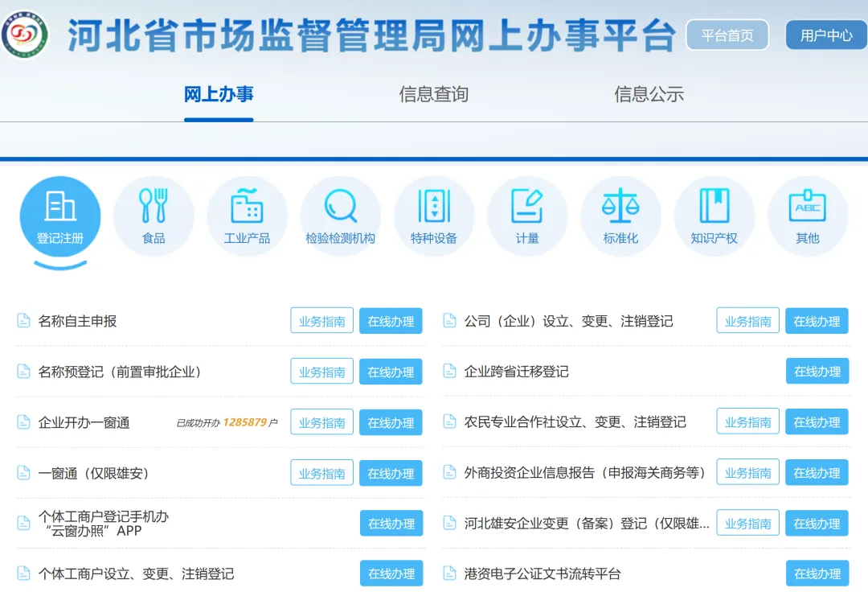The width and height of the screenshot is (868, 592).
Task: Open 用户中心 button
Action: click(826, 35)
